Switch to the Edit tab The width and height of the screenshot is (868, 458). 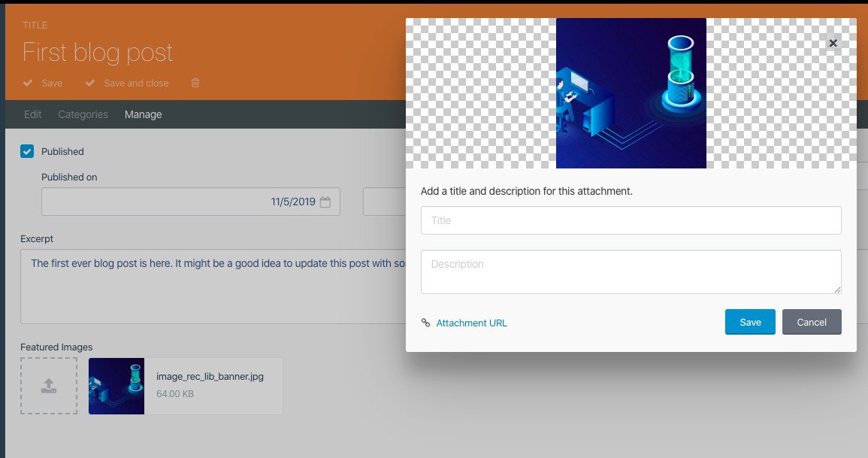click(x=32, y=114)
